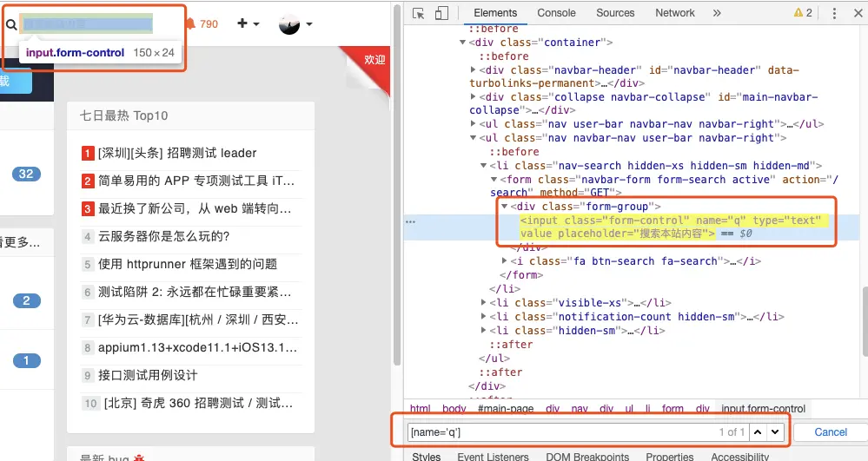
Task: Open the Network tab
Action: click(x=675, y=13)
